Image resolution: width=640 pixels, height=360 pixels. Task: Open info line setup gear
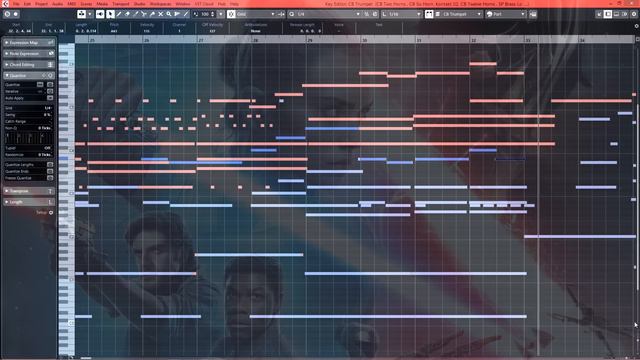point(636,26)
